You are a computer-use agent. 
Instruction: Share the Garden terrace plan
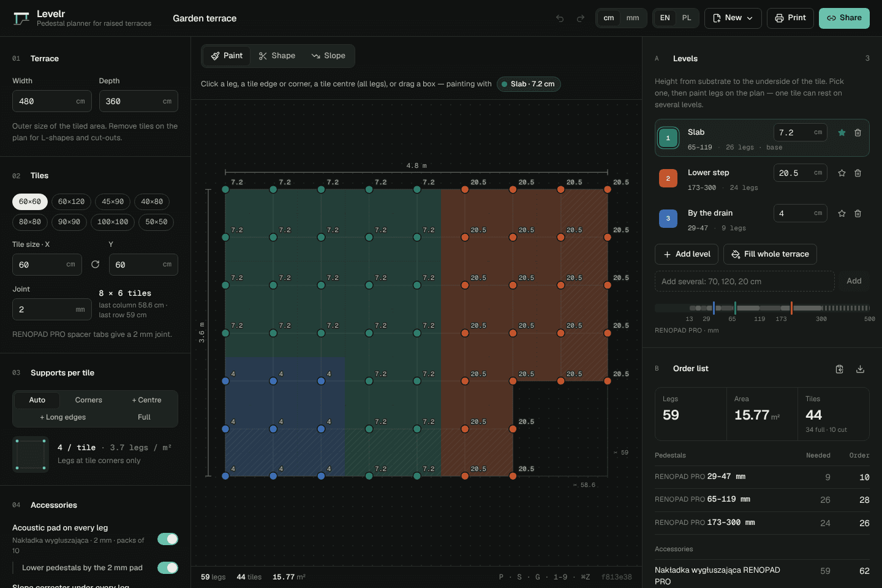(844, 18)
